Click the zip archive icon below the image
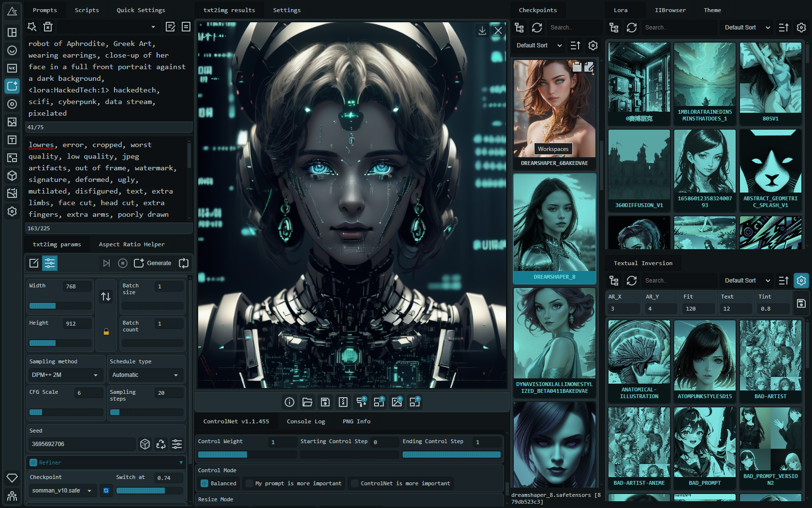 tap(343, 402)
